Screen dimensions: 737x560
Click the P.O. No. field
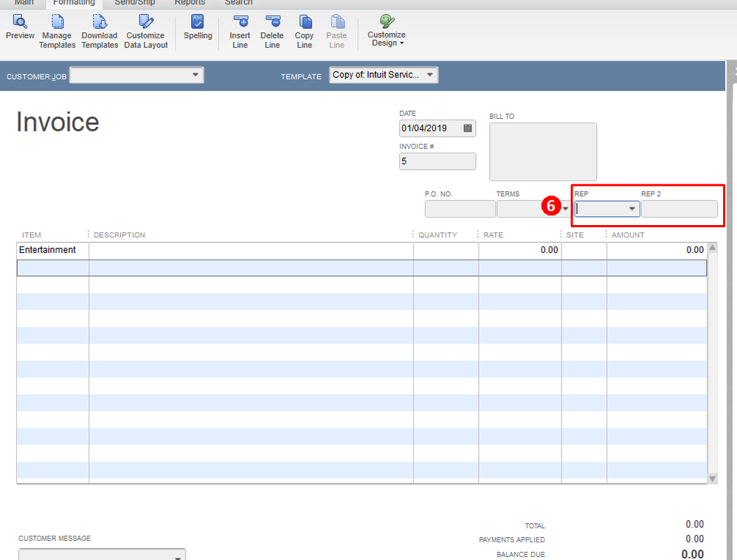pos(460,209)
